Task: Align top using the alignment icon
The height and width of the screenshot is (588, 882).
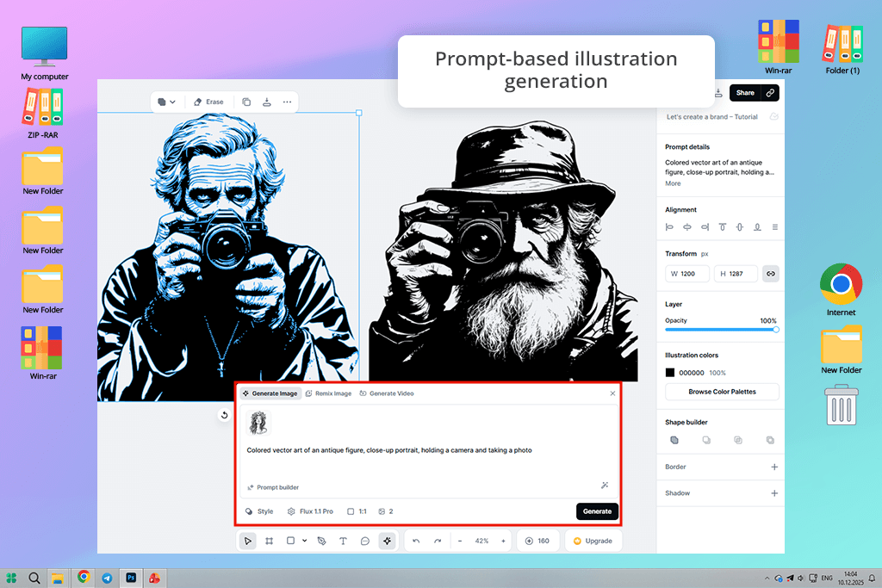Action: click(x=723, y=227)
